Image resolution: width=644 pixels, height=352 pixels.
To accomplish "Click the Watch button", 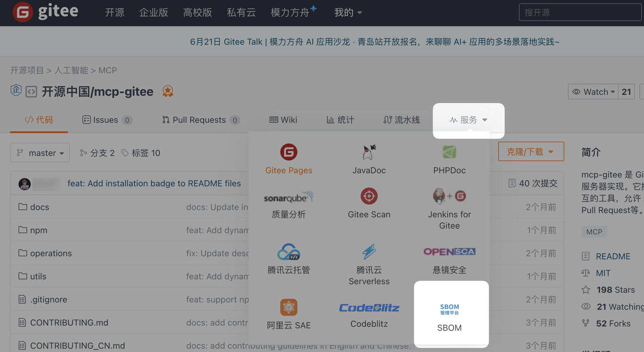I will tap(593, 92).
